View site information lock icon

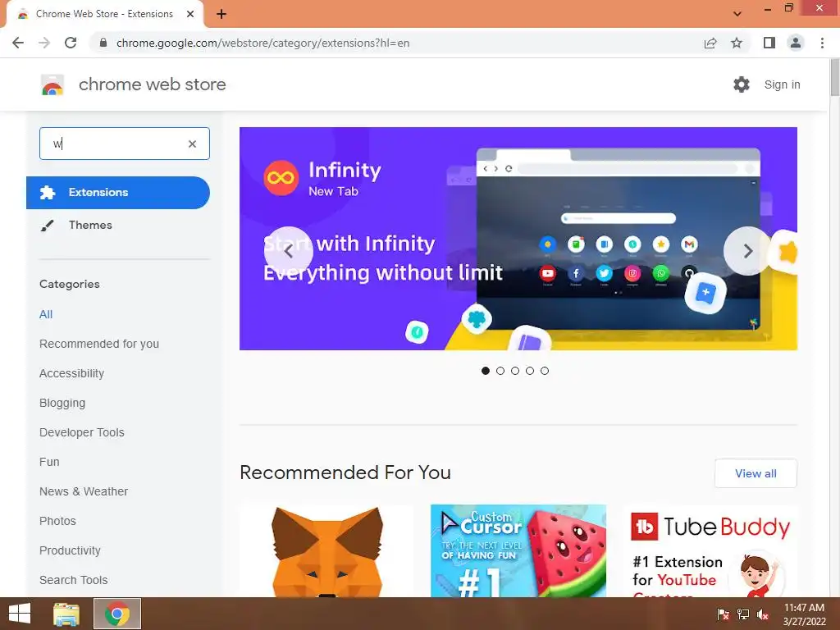103,43
